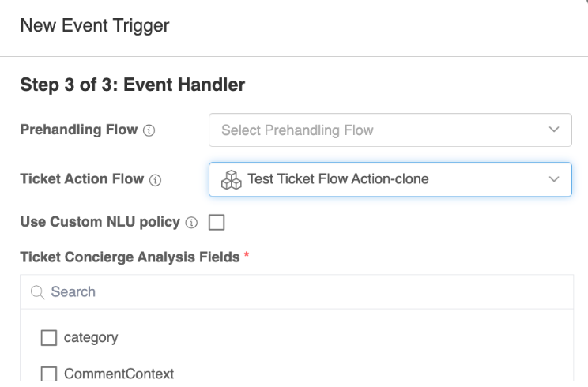This screenshot has width=588, height=387.
Task: Open the Custom NLU policy info tooltip icon
Action: coord(191,223)
